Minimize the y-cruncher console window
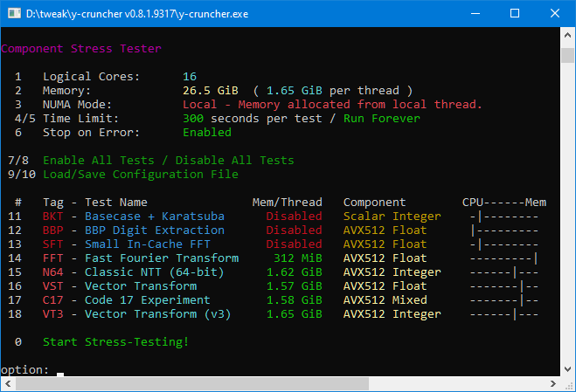Viewport: 576px width, 392px height. pos(475,14)
